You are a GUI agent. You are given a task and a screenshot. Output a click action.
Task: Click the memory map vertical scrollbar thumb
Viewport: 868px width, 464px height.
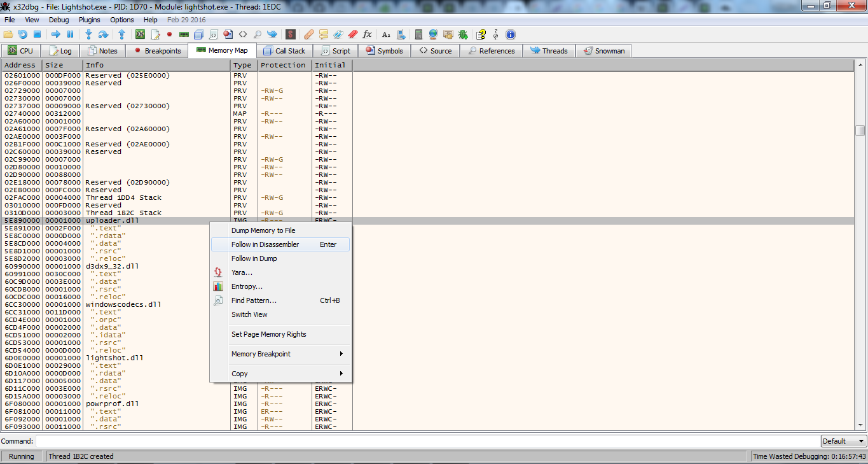860,130
